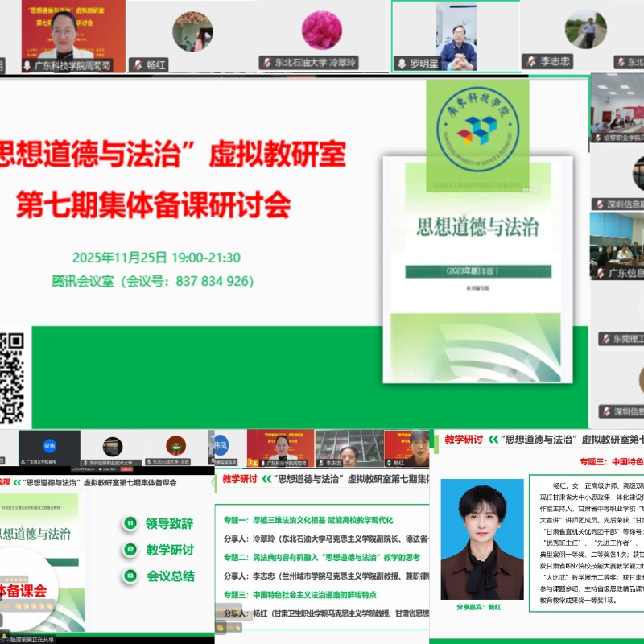Click the muted mic icon beside 李志忠
644x644 pixels.
[531, 61]
